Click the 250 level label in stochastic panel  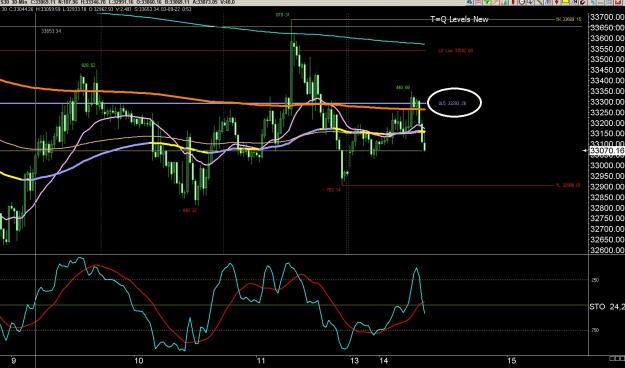[x=595, y=280]
